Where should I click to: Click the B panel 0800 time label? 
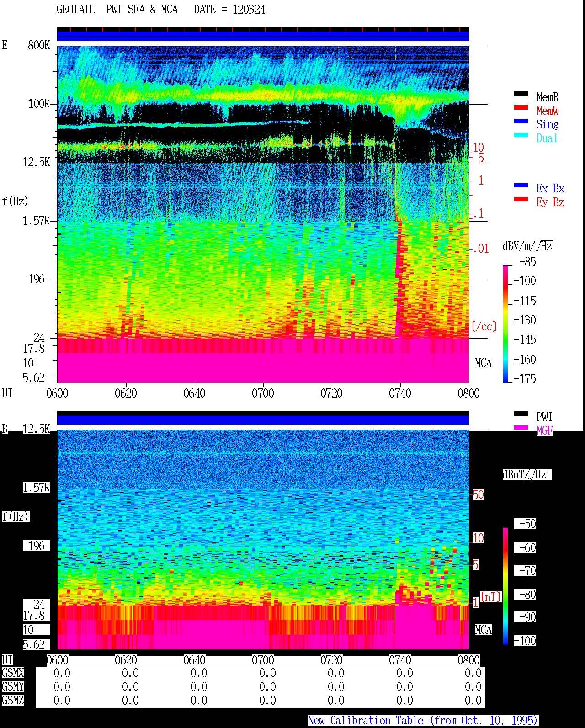pyautogui.click(x=468, y=660)
